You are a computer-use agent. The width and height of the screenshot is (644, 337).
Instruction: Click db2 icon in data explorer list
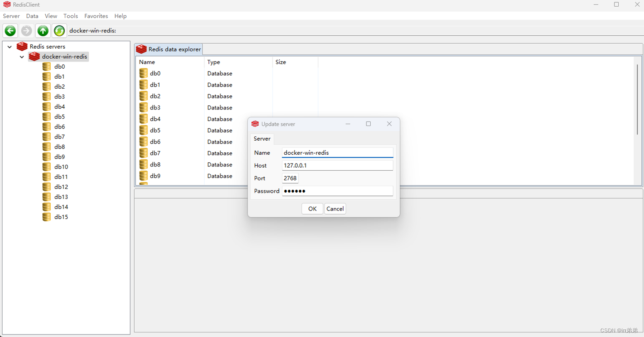143,96
